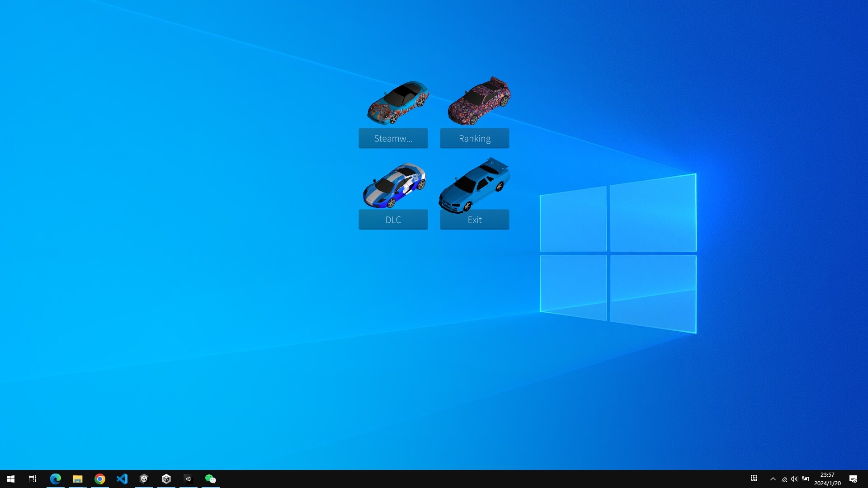
Task: Expand the hidden icons in the system tray
Action: tap(773, 479)
